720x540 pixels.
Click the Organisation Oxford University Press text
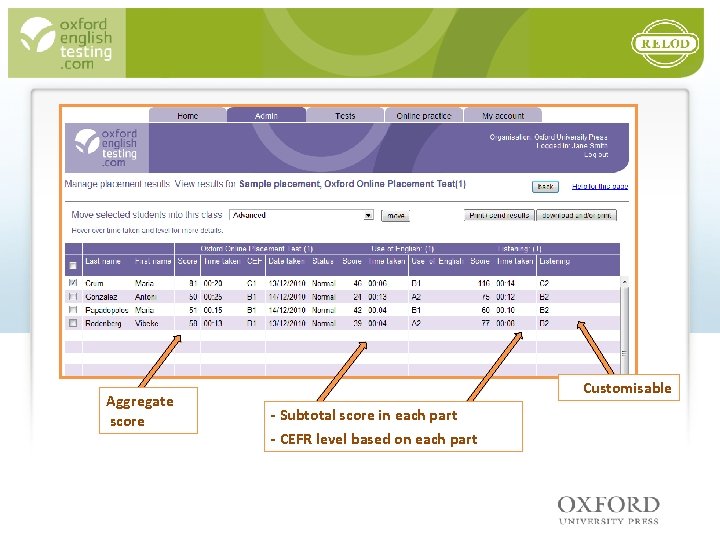click(x=548, y=137)
